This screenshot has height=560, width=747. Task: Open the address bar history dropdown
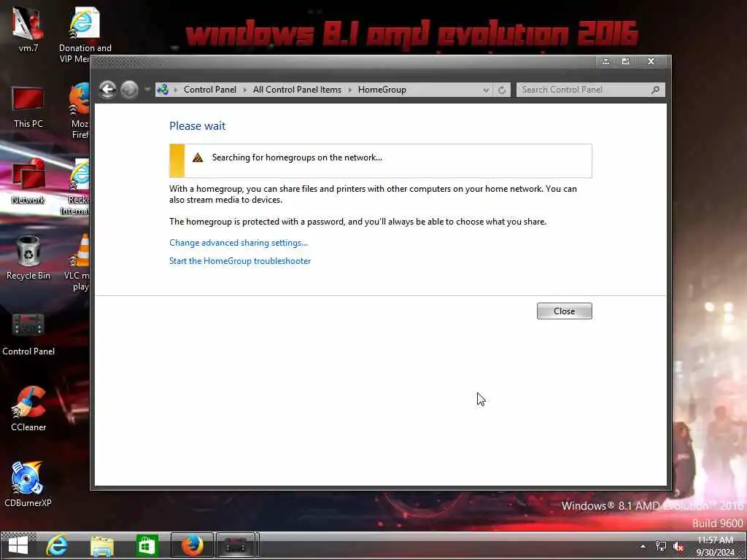coord(485,90)
